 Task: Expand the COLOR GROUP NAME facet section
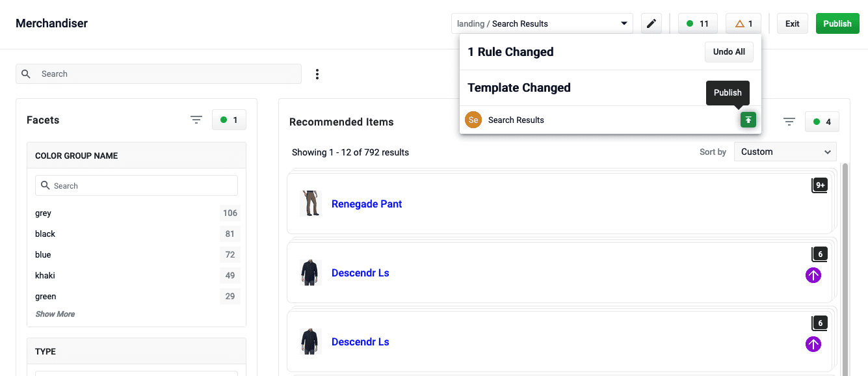pos(76,155)
